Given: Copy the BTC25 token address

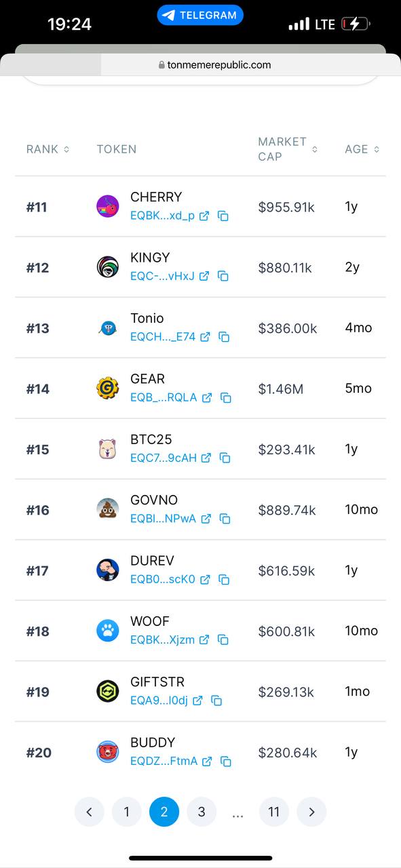Looking at the screenshot, I should point(225,458).
